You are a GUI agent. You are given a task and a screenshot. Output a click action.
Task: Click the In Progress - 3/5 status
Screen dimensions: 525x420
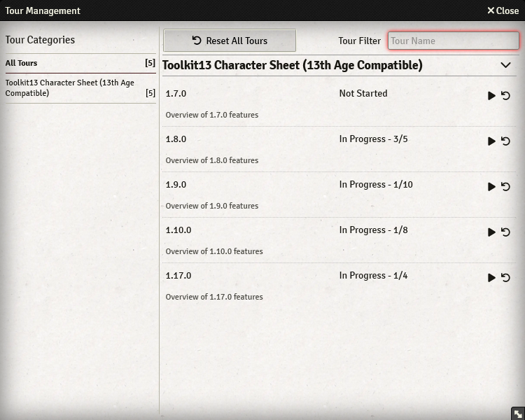373,139
